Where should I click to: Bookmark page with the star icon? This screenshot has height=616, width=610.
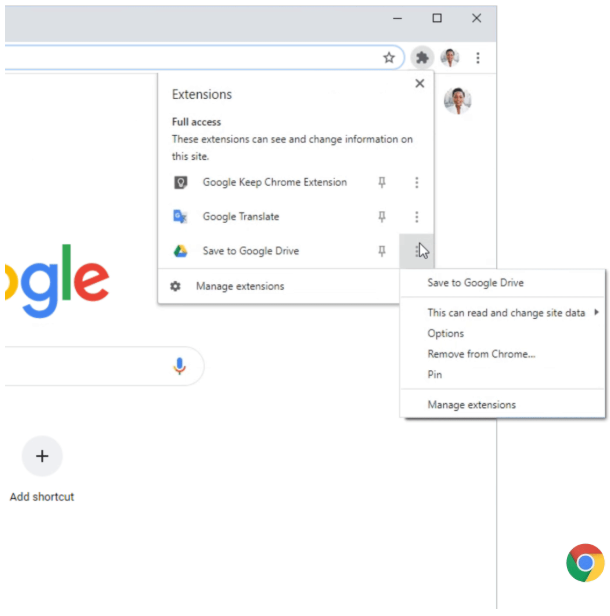(x=389, y=58)
